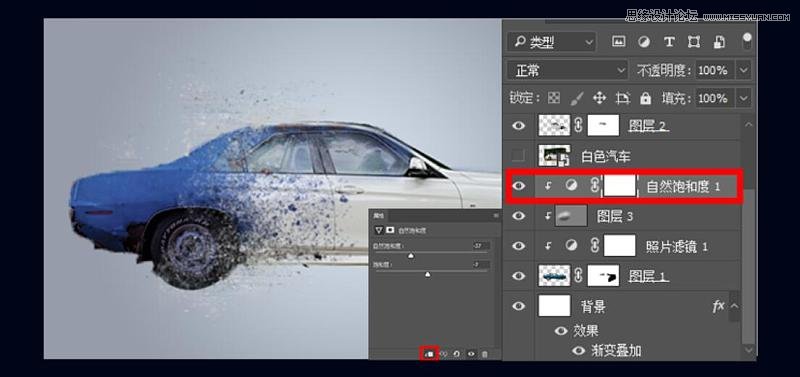Hide the 图层 1 layer
800x377 pixels.
[518, 276]
